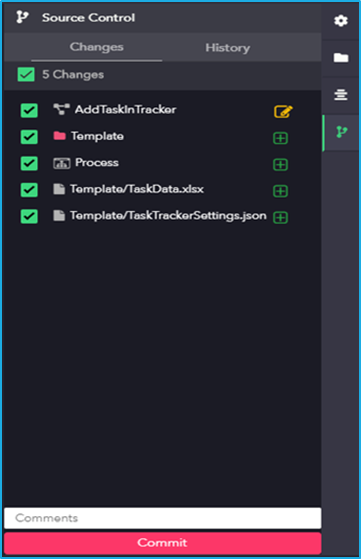The width and height of the screenshot is (361, 559).
Task: Click the added icon for TaskData.xlsx
Action: click(280, 191)
